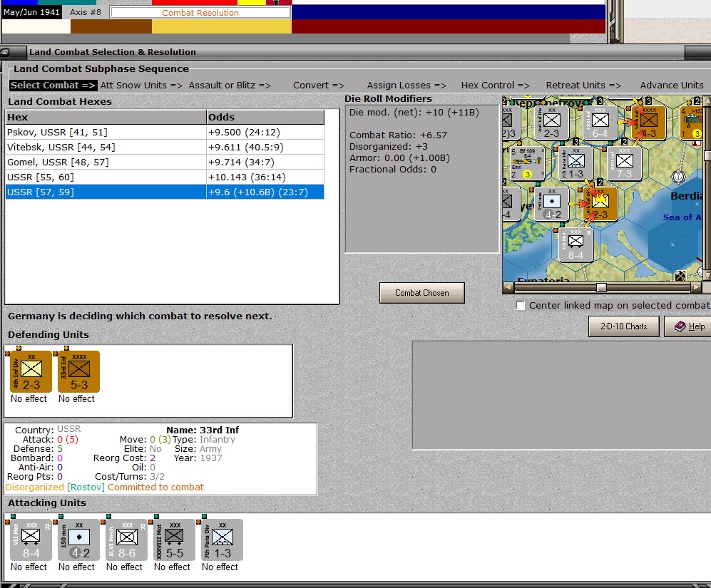
Task: Click the 2nd Inf Div 2-3 unit on map
Action: [x=552, y=122]
